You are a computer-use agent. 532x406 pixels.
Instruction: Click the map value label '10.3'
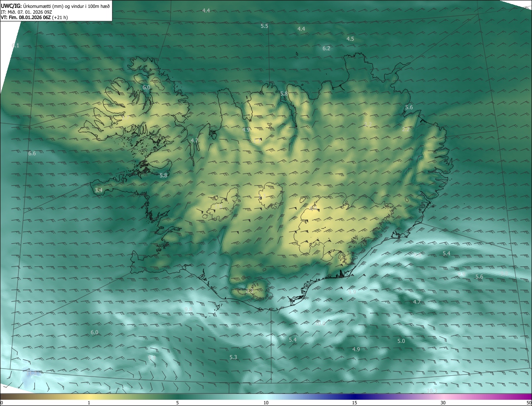click(x=432, y=391)
